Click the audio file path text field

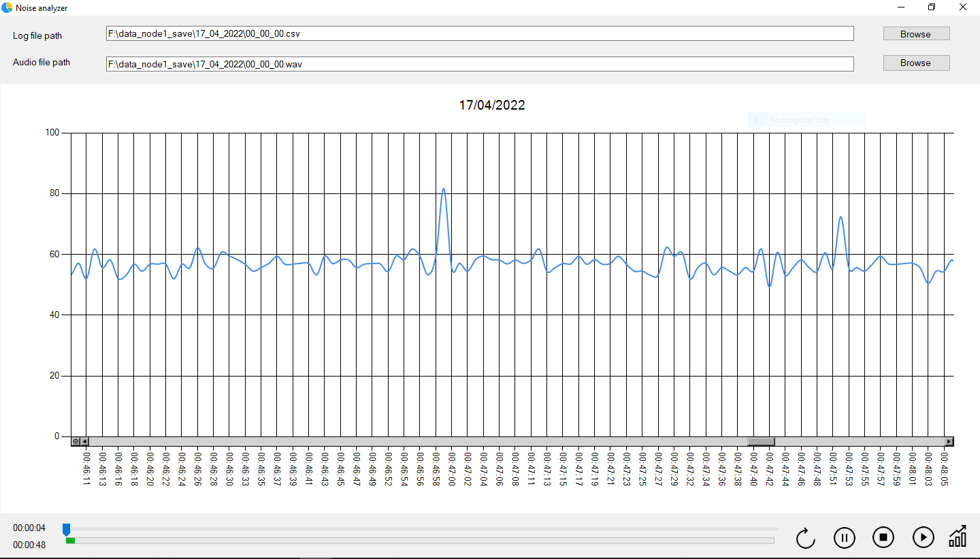tap(480, 64)
